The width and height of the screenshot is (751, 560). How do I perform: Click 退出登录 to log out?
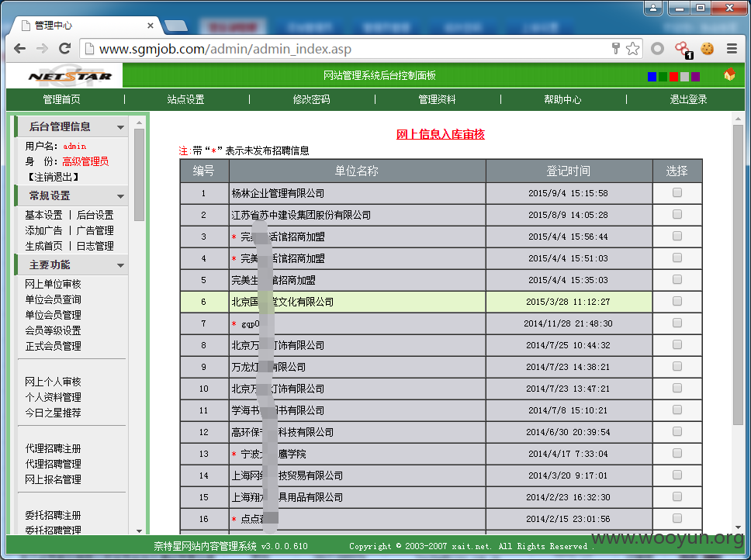pyautogui.click(x=688, y=99)
